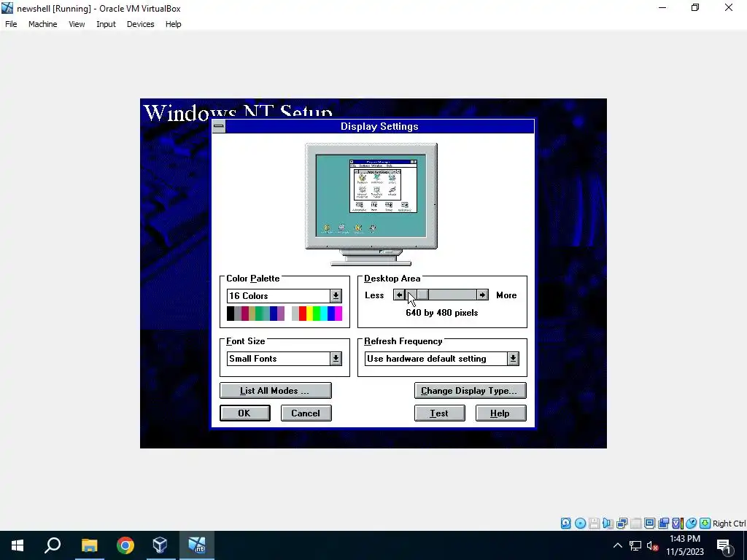This screenshot has height=560, width=747.
Task: Click the List All Modes button
Action: (275, 391)
